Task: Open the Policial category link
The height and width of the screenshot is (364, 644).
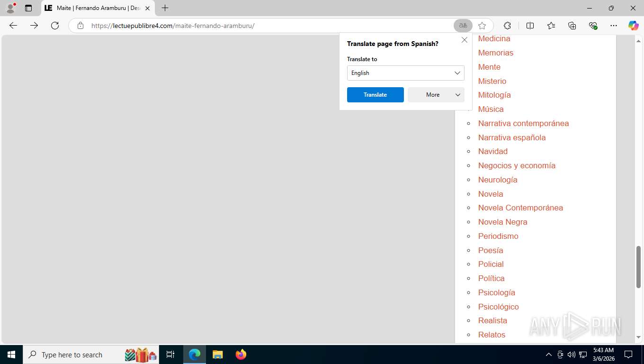Action: click(x=491, y=264)
